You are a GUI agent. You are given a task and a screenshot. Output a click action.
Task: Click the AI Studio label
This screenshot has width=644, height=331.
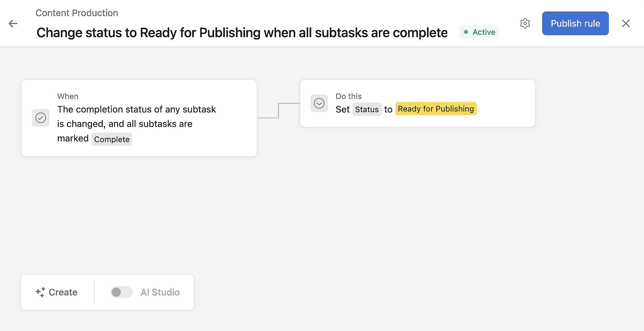point(160,292)
